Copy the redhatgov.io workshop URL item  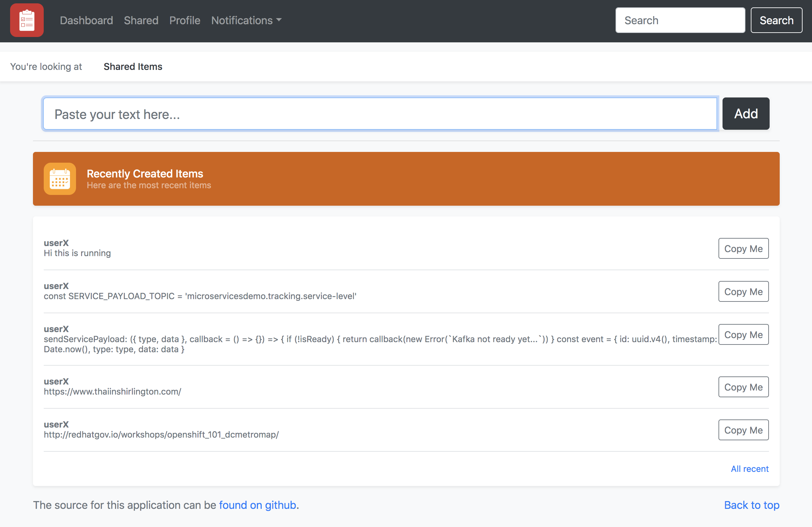tap(743, 430)
